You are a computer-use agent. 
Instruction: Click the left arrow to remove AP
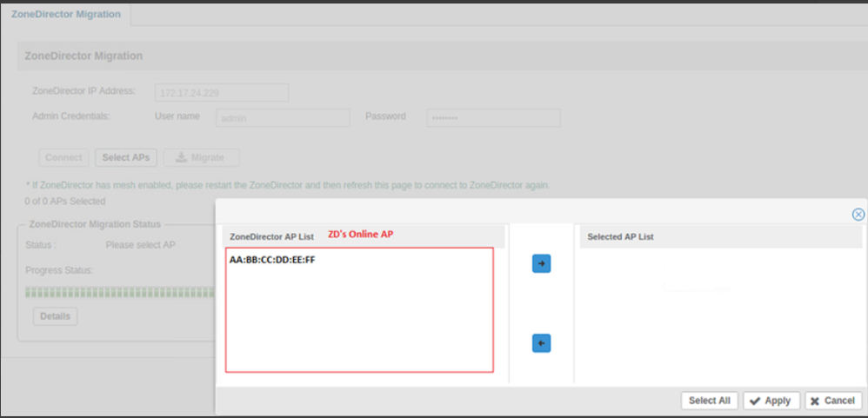point(541,344)
